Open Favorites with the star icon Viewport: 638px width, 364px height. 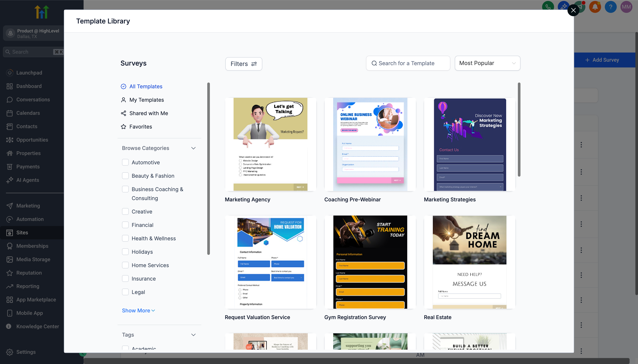pos(123,127)
